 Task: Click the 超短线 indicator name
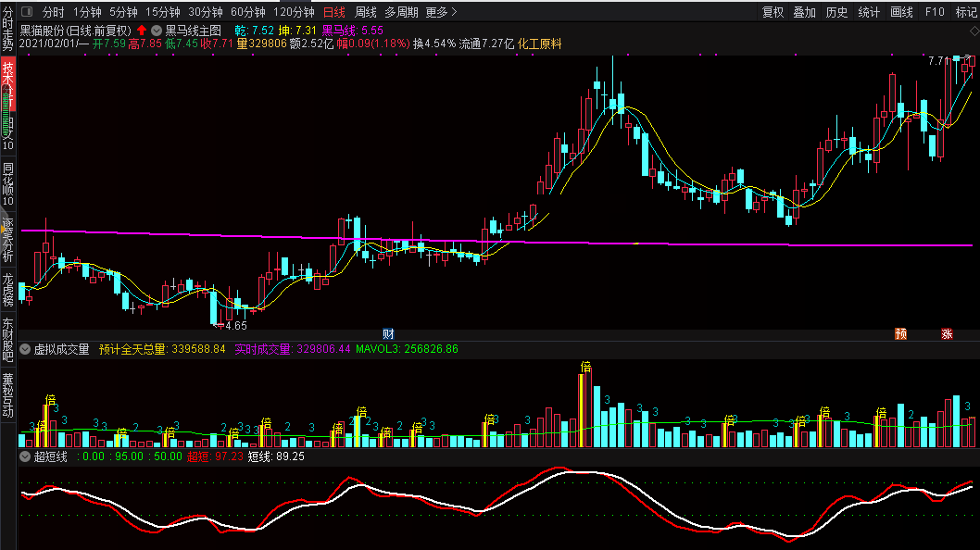[x=50, y=456]
